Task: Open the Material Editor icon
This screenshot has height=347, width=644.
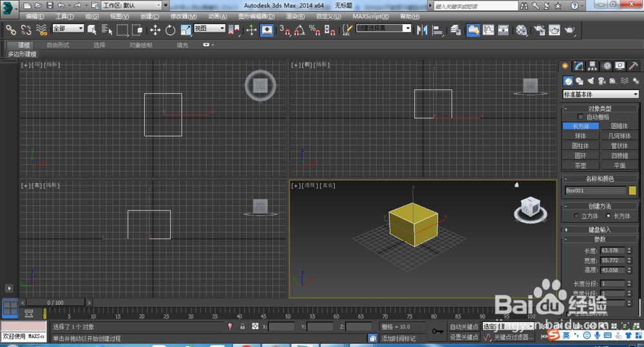Action: point(522,30)
